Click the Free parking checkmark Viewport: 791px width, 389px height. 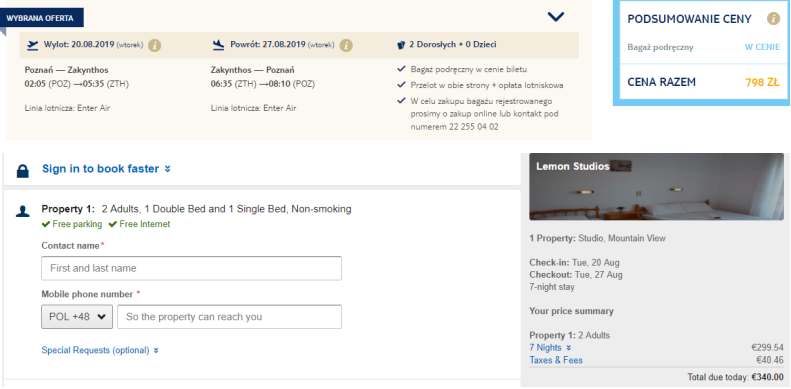[45, 225]
